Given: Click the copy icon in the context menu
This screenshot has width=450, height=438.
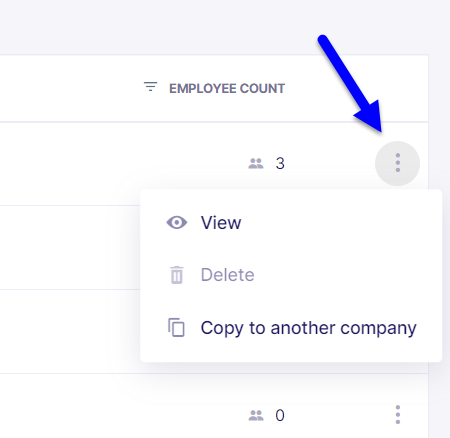Looking at the screenshot, I should (176, 327).
